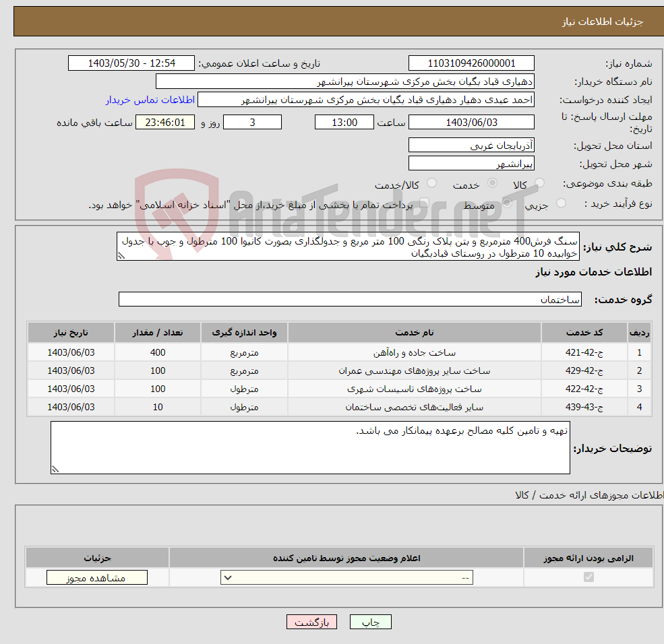
Task: Click the announcement date field 1403/05/30 - 12:54
Action: pyautogui.click(x=131, y=63)
